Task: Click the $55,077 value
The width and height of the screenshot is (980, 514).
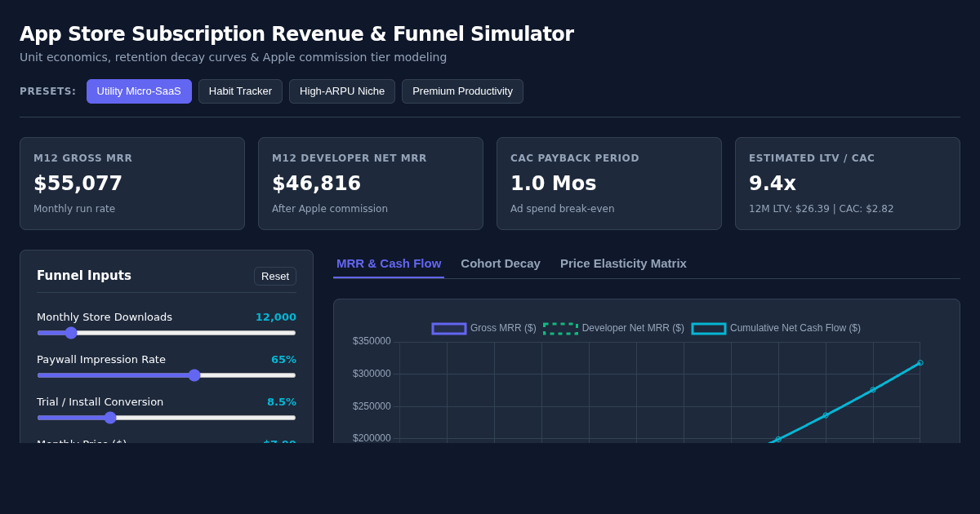Action: tap(78, 184)
